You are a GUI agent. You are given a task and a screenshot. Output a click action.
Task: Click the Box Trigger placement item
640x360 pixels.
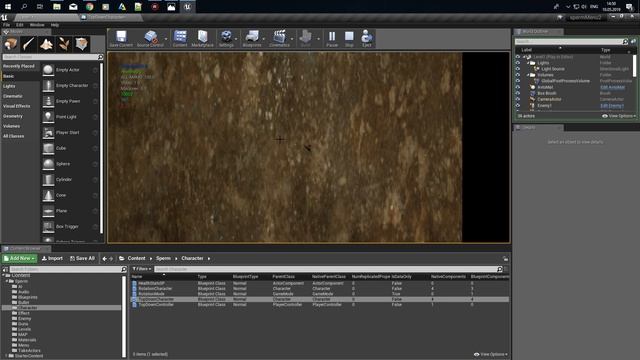click(x=70, y=227)
